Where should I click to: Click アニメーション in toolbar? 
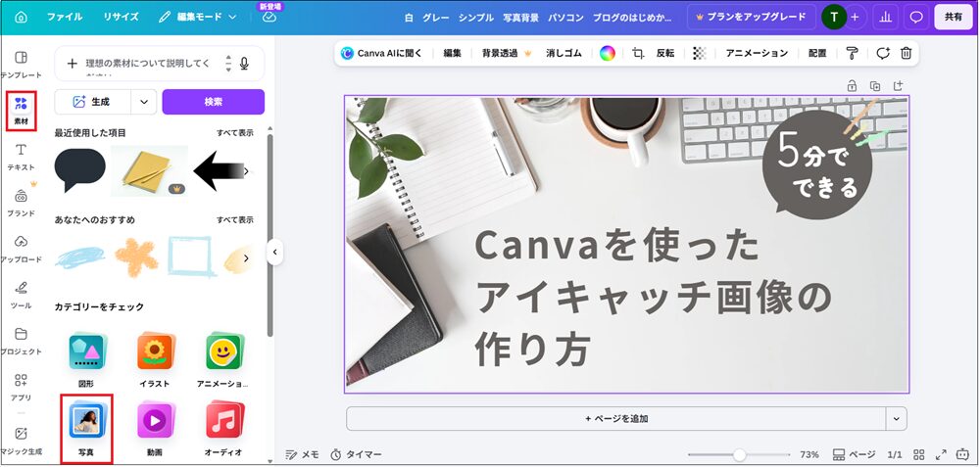[757, 53]
